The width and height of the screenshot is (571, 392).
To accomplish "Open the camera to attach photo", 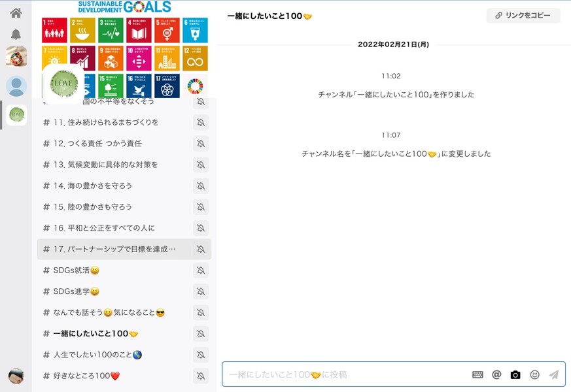I will tap(515, 374).
